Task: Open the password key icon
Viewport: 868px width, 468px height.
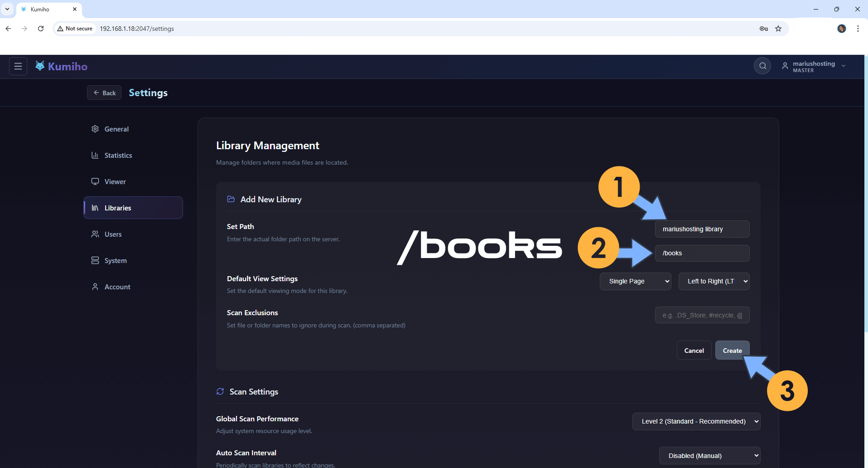Action: click(x=764, y=29)
